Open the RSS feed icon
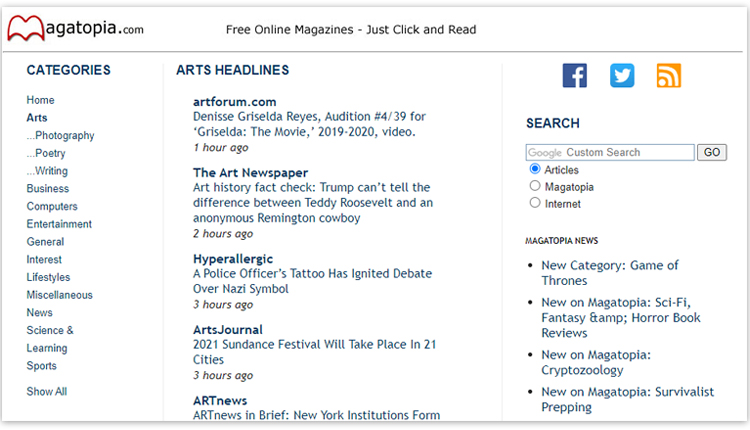750x430 pixels. point(668,76)
